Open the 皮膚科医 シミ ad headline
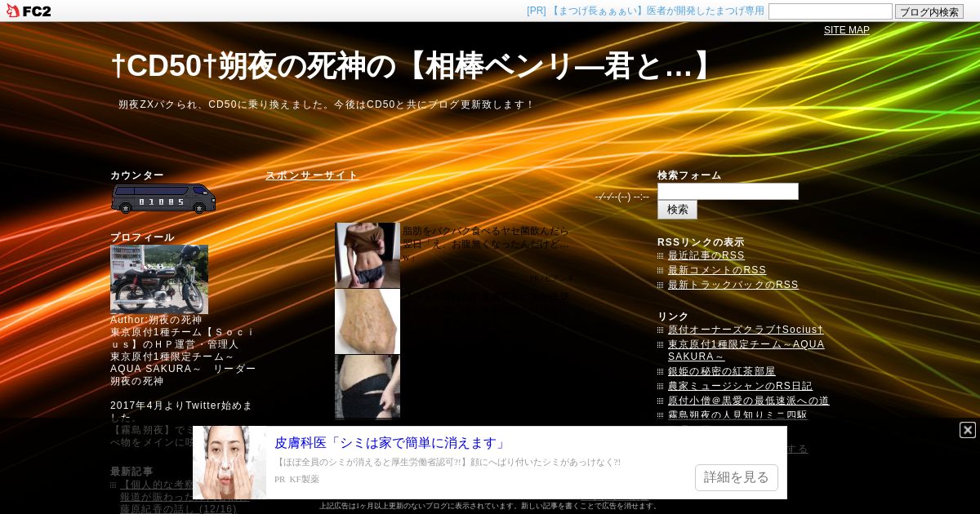Viewport: 980px width, 514px height. click(x=390, y=443)
